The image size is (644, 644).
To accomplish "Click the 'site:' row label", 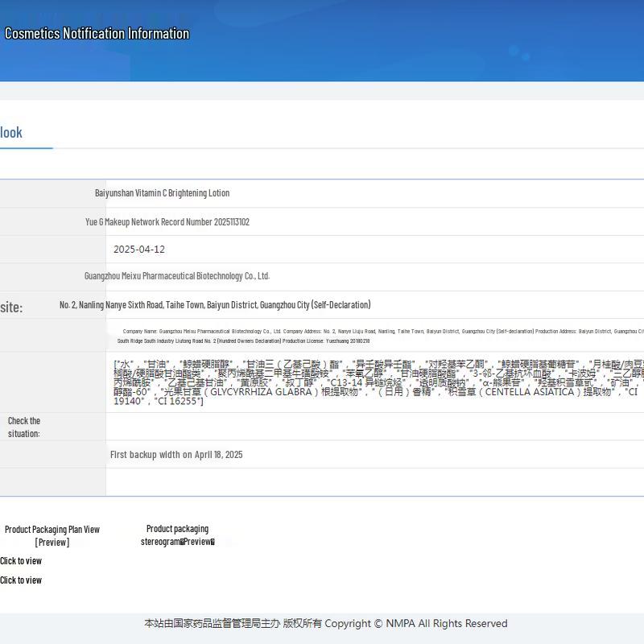I will tap(11, 307).
